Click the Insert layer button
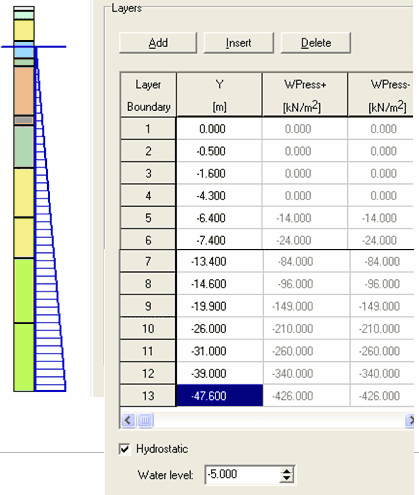419x495 pixels. click(x=239, y=43)
